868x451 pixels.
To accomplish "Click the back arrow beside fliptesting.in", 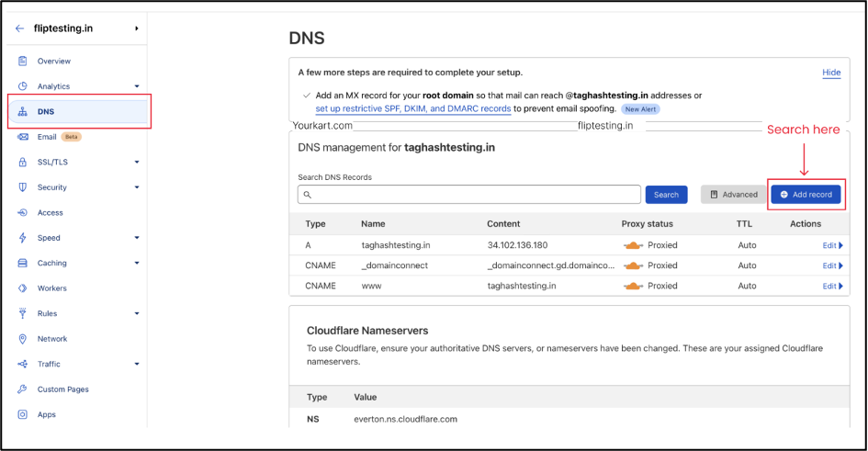I will (20, 28).
